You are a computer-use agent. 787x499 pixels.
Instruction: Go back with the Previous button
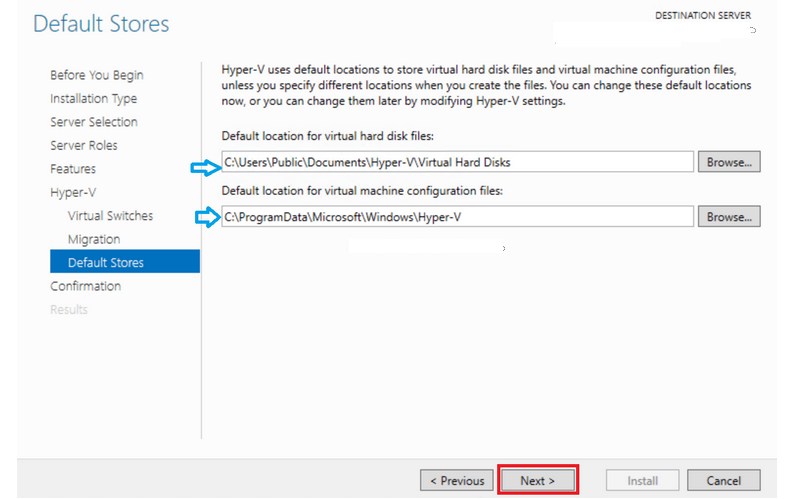tap(457, 480)
